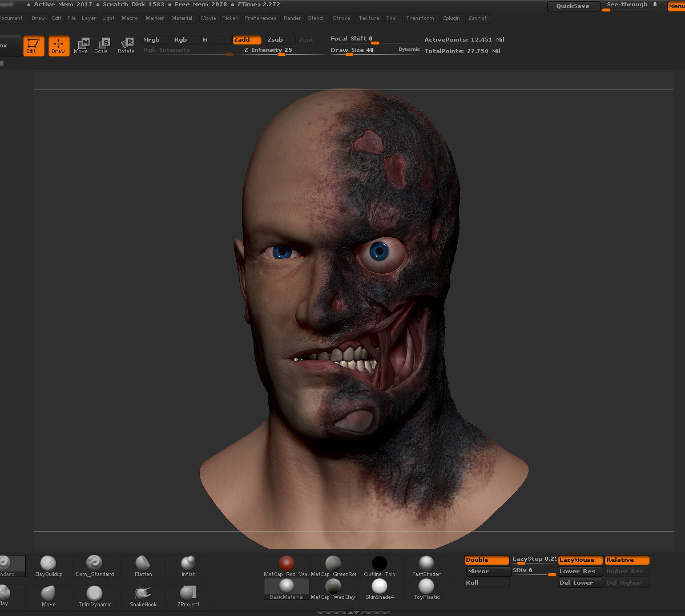Image resolution: width=685 pixels, height=616 pixels.
Task: Choose the Dam_Standard brush
Action: pos(95,566)
